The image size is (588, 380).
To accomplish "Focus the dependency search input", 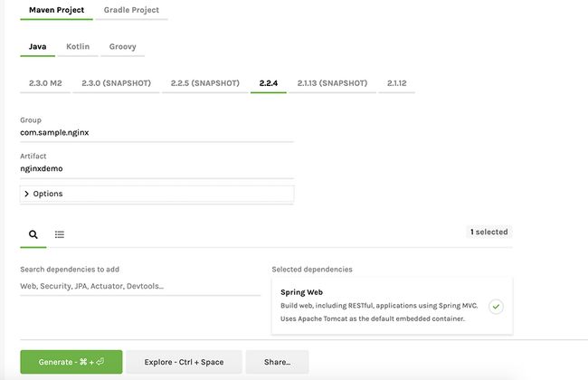I will click(140, 286).
